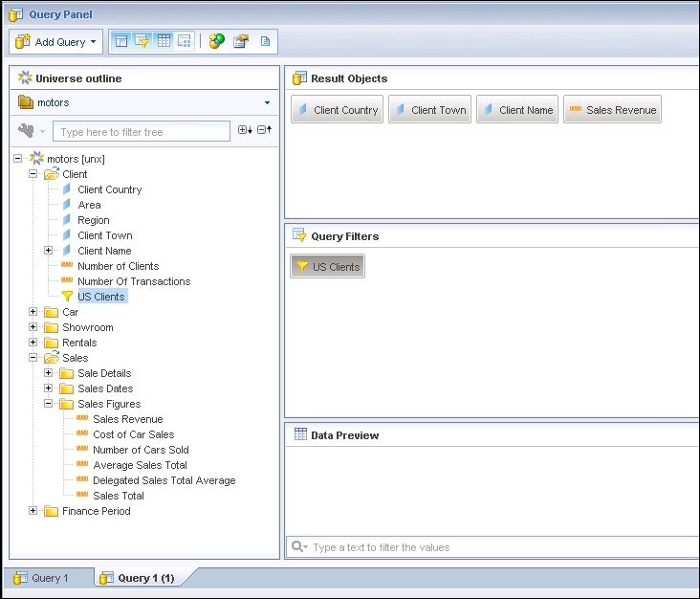Viewport: 700px width, 599px height.
Task: Toggle the data preview panel icon
Action: point(164,41)
